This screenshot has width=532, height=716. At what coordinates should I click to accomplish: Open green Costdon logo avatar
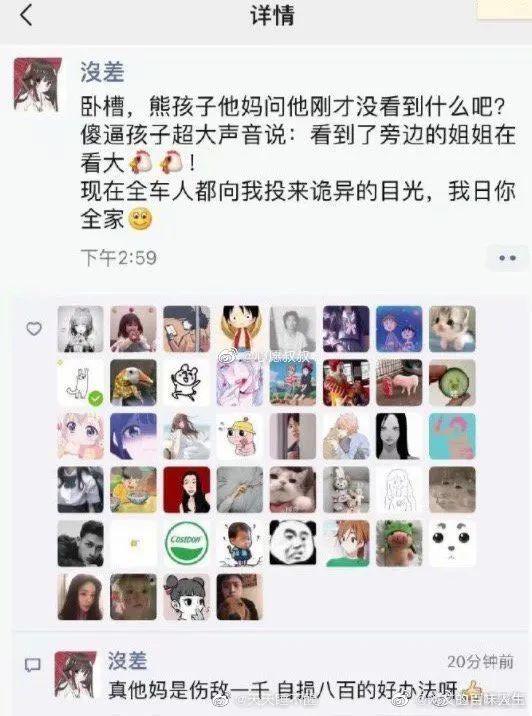tap(187, 543)
